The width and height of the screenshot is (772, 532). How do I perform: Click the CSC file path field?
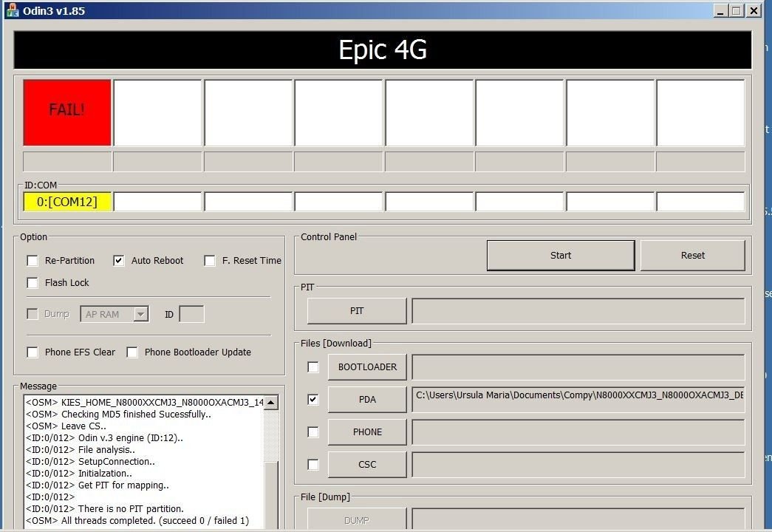point(578,465)
